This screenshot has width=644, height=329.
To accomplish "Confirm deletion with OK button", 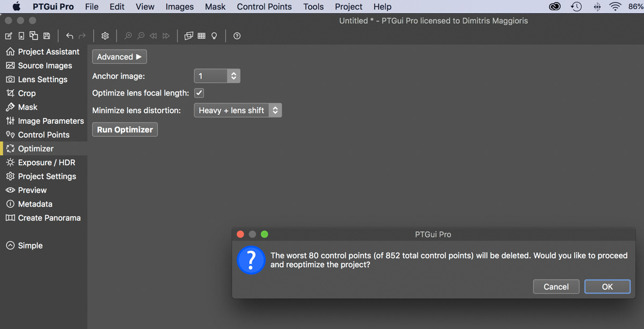I will point(608,287).
